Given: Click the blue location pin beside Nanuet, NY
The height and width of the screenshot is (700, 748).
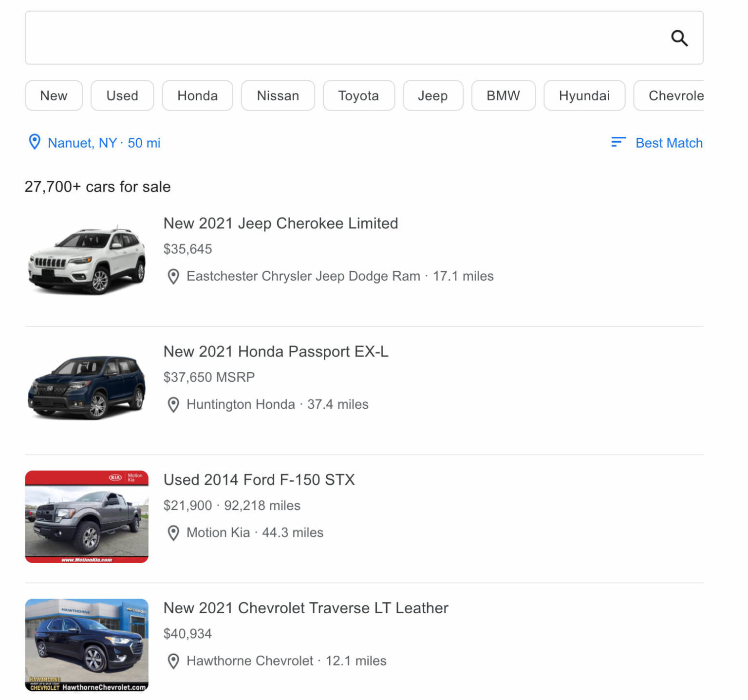Looking at the screenshot, I should [34, 142].
